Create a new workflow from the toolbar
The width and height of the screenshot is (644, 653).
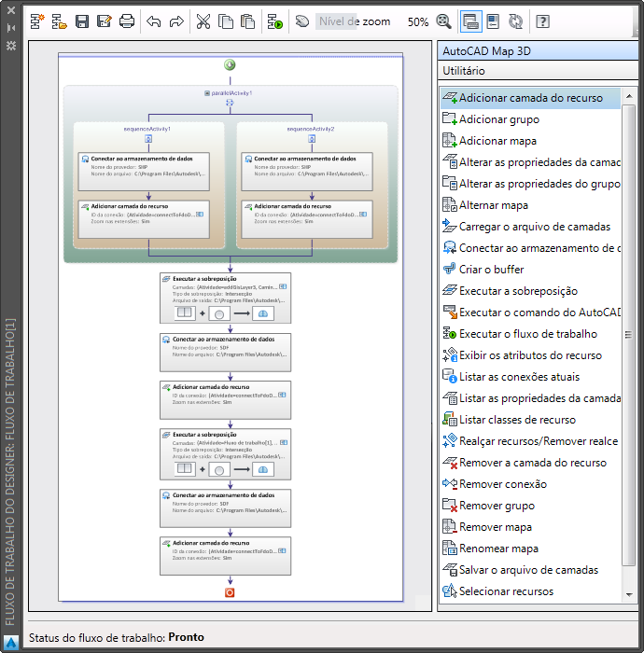tap(37, 21)
